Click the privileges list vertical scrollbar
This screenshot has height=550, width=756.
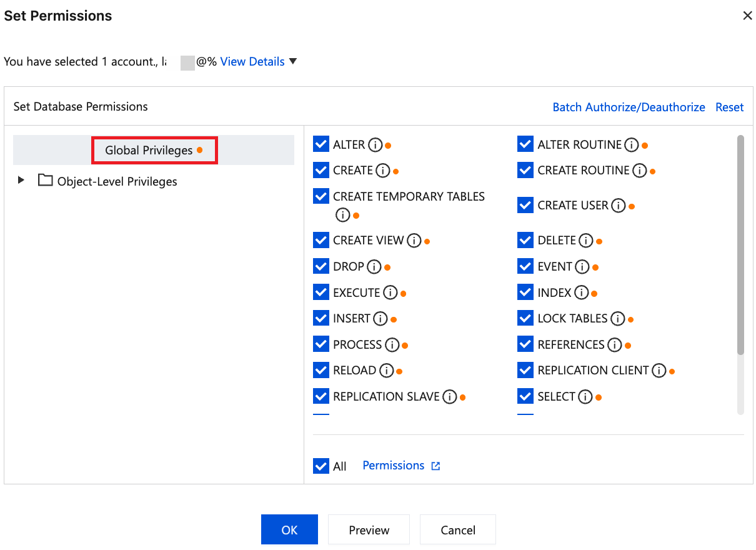[741, 245]
